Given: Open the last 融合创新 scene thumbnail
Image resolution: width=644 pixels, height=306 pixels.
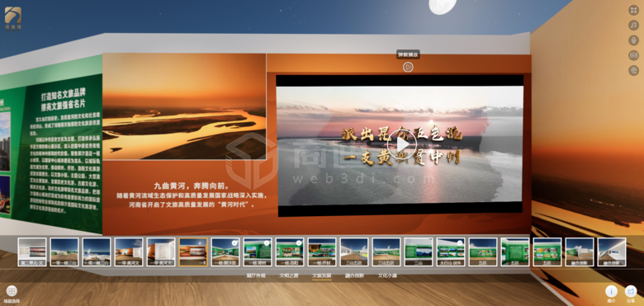Looking at the screenshot, I should (612, 252).
